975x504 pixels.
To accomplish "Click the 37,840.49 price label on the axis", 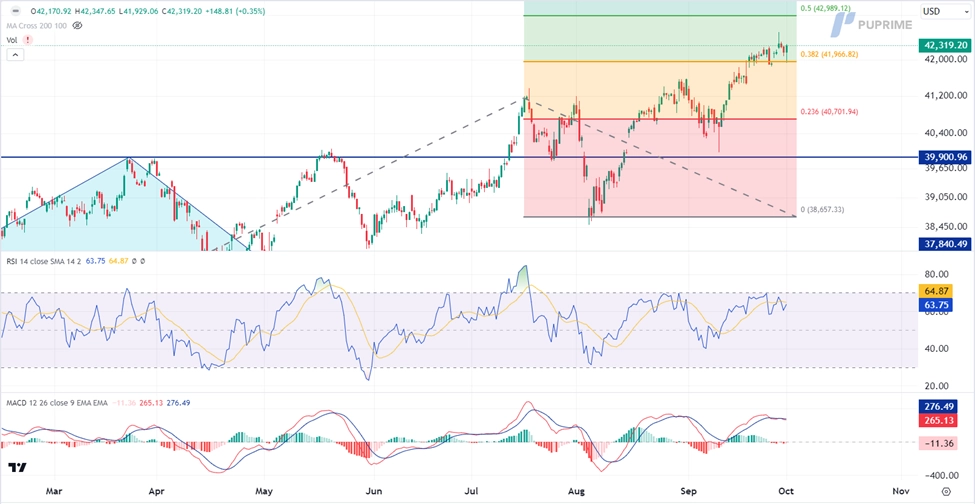I will point(945,244).
